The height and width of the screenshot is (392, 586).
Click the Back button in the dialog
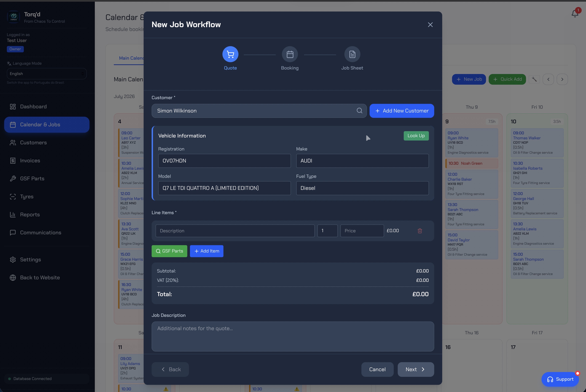[x=170, y=369]
